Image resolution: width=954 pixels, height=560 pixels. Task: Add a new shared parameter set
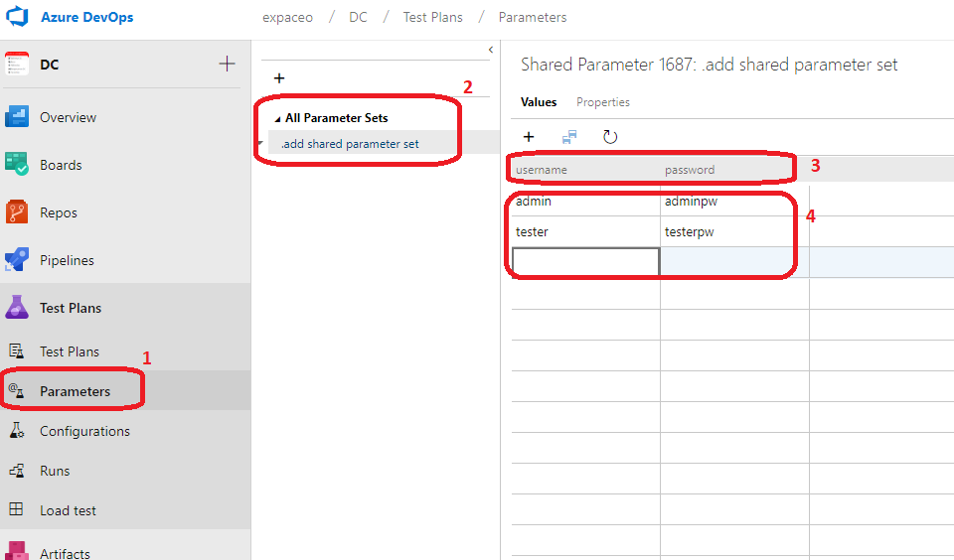(279, 78)
